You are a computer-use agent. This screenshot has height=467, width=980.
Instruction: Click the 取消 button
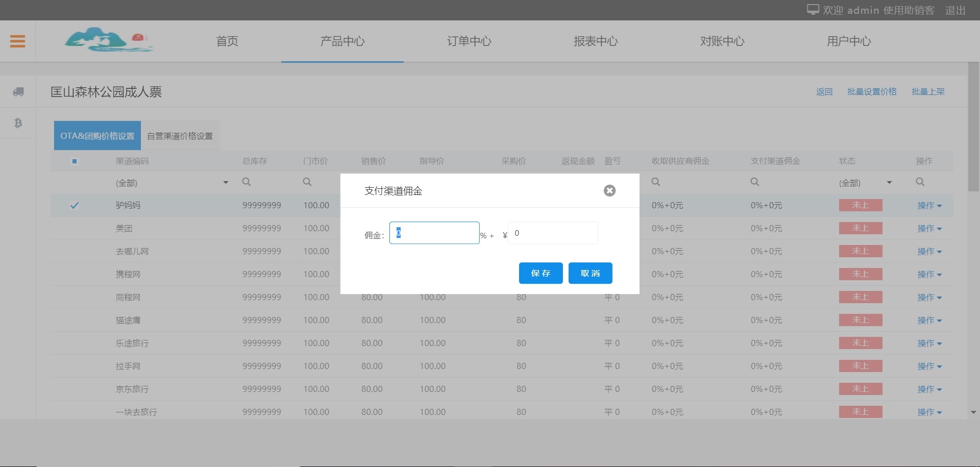(590, 273)
